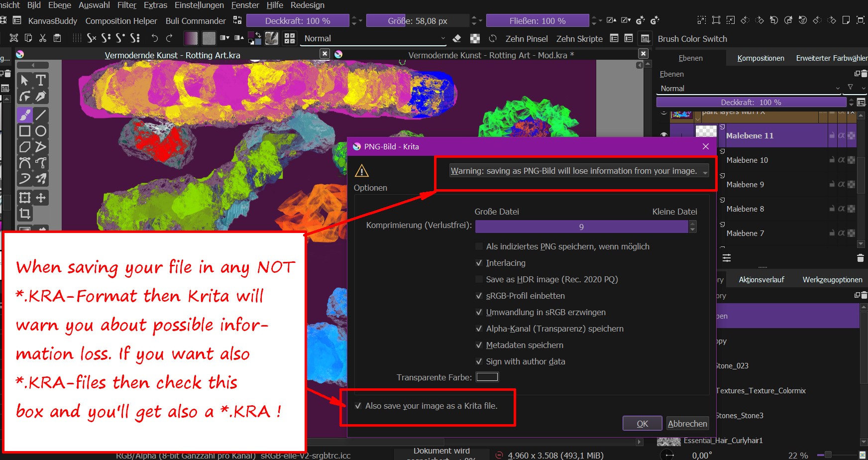The width and height of the screenshot is (868, 460).
Task: Select the Move tool
Action: (41, 197)
